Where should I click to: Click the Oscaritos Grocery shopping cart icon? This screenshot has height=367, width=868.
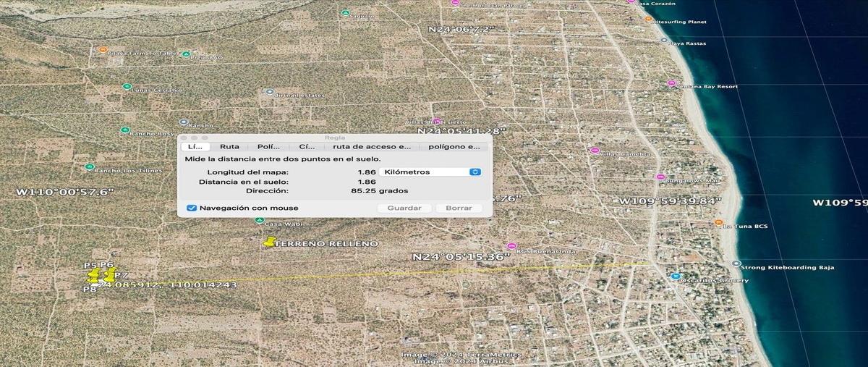(x=676, y=276)
